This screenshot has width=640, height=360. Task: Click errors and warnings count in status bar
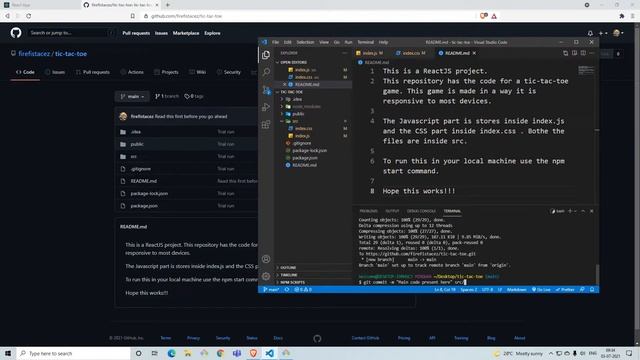303,289
